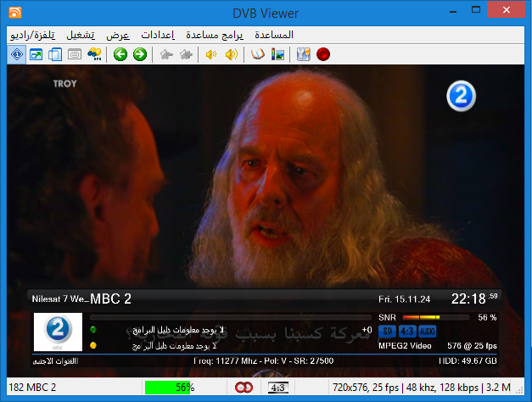Image resolution: width=532 pixels, height=402 pixels.
Task: Click the '182 MBC 2' status bar text
Action: click(x=32, y=388)
